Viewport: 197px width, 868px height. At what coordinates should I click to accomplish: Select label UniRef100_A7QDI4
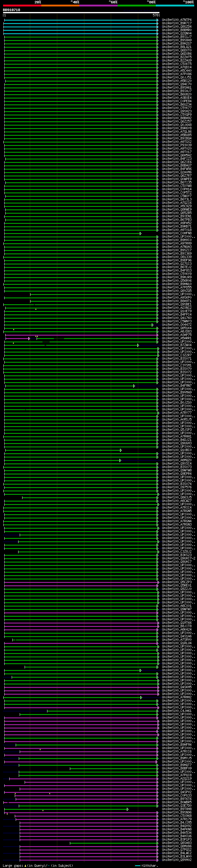pyautogui.click(x=177, y=67)
